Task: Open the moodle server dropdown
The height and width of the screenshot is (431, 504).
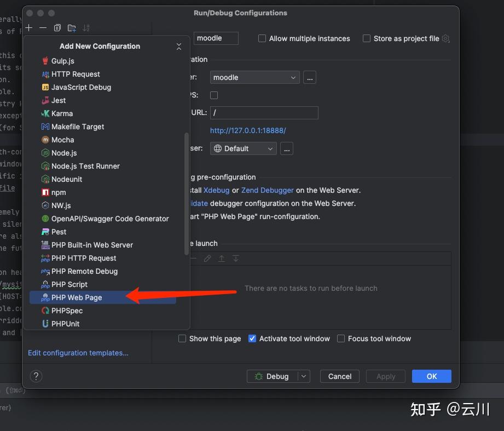Action: coord(255,78)
